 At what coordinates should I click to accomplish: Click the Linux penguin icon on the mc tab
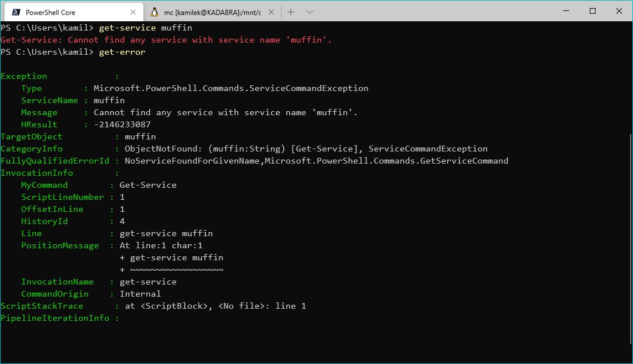(x=154, y=12)
